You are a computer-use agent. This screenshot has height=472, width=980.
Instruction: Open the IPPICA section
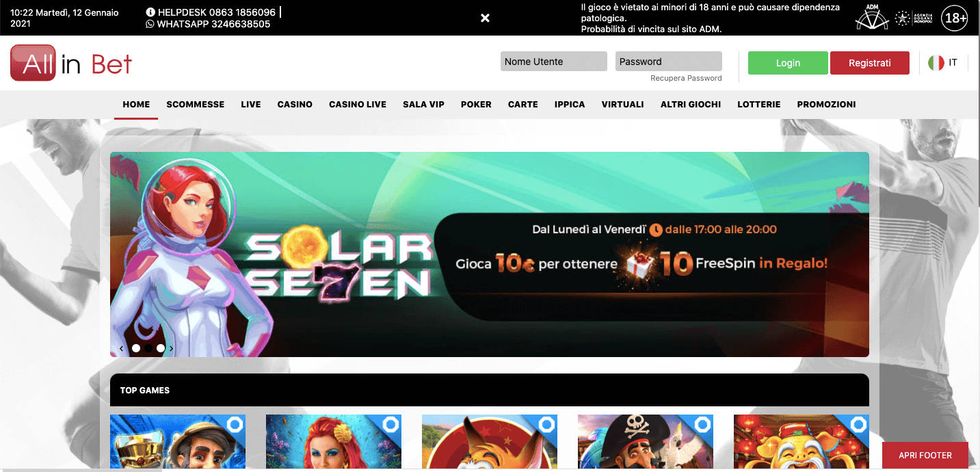(570, 105)
